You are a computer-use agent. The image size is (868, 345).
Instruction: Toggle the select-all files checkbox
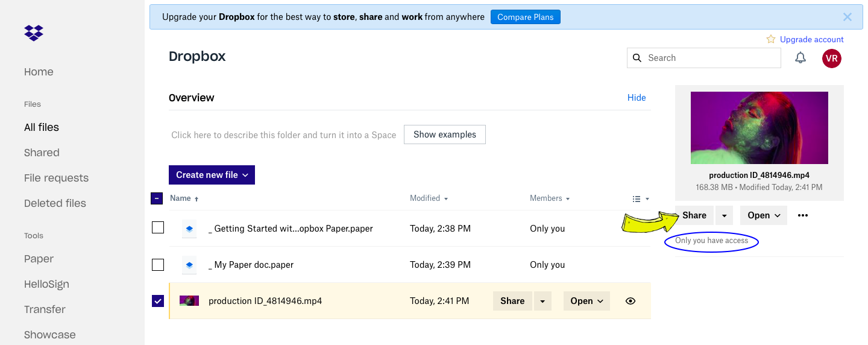[157, 198]
